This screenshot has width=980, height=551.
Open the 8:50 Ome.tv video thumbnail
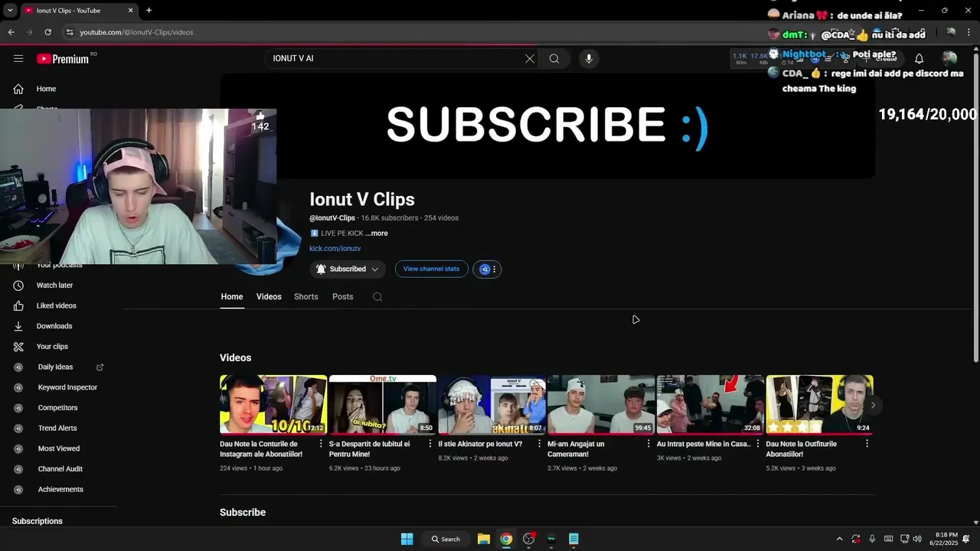point(383,405)
